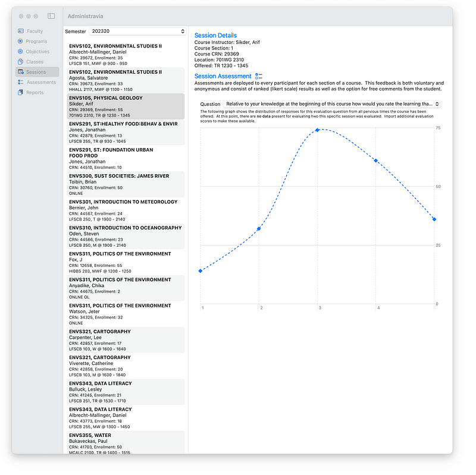Click the Session Assessment heading
The width and height of the screenshot is (476, 475).
(223, 76)
